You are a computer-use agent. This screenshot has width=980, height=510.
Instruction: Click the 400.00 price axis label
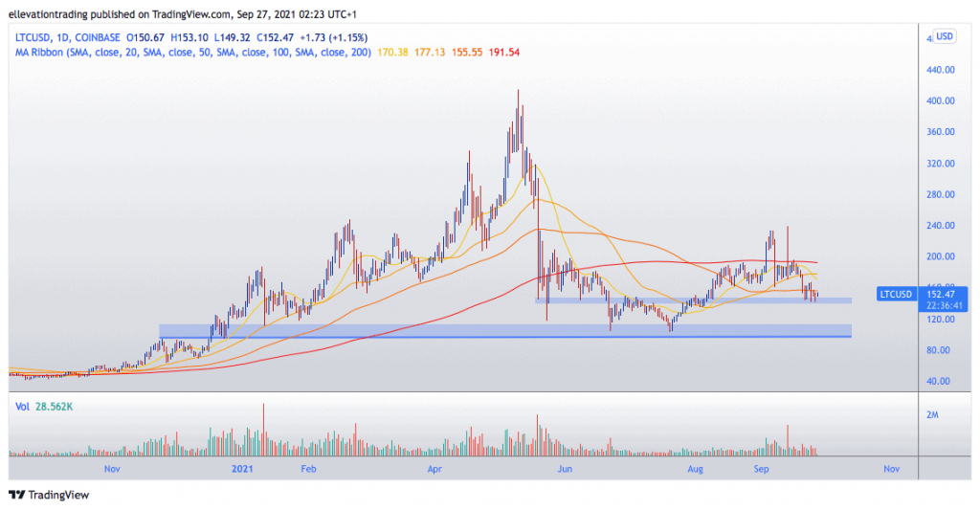coord(940,100)
